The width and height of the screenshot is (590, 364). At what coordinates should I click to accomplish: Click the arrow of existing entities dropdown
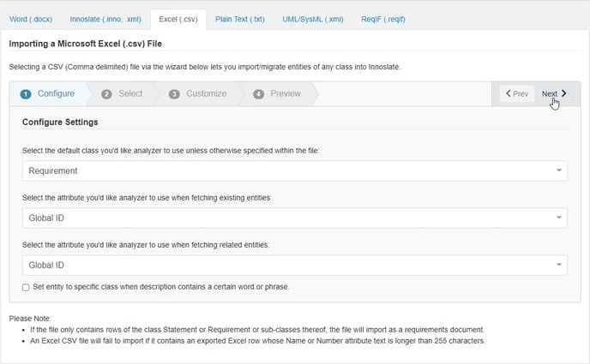(559, 218)
